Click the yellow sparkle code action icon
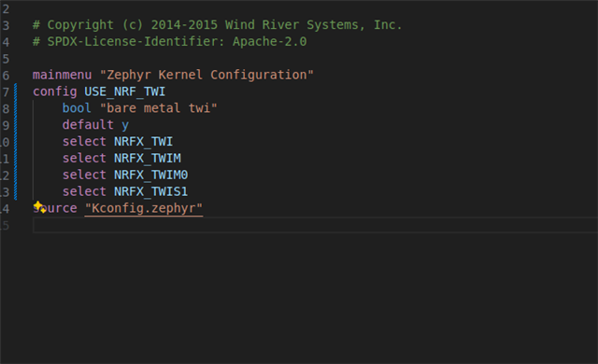598x364 pixels. click(39, 207)
